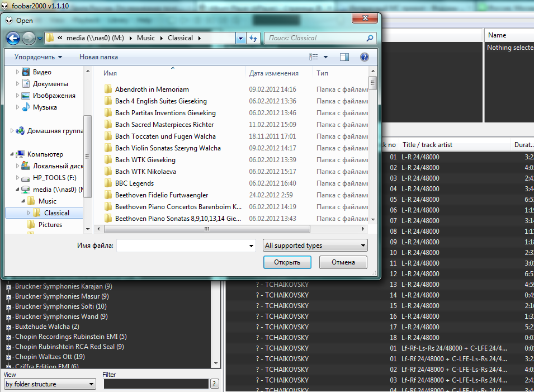Select Документы library in navigation tree

50,84
